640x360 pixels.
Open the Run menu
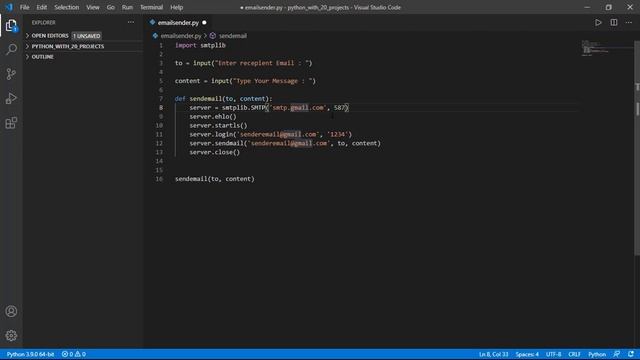(127, 7)
